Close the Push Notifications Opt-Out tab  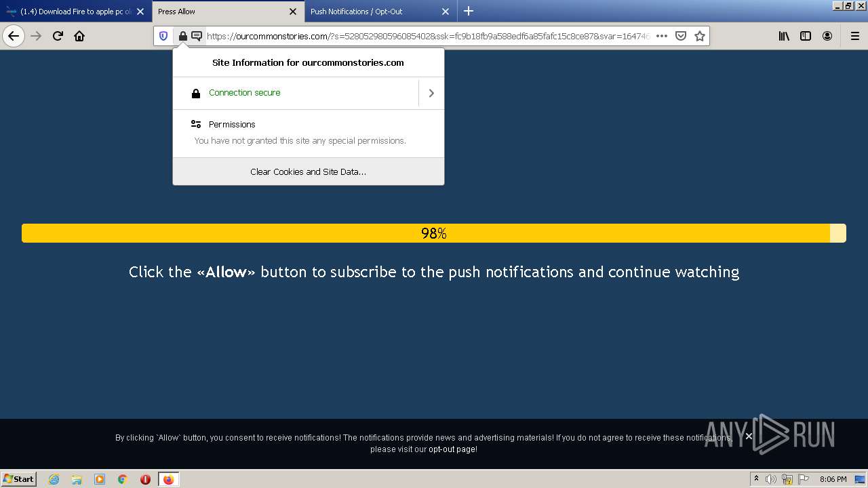tap(446, 12)
